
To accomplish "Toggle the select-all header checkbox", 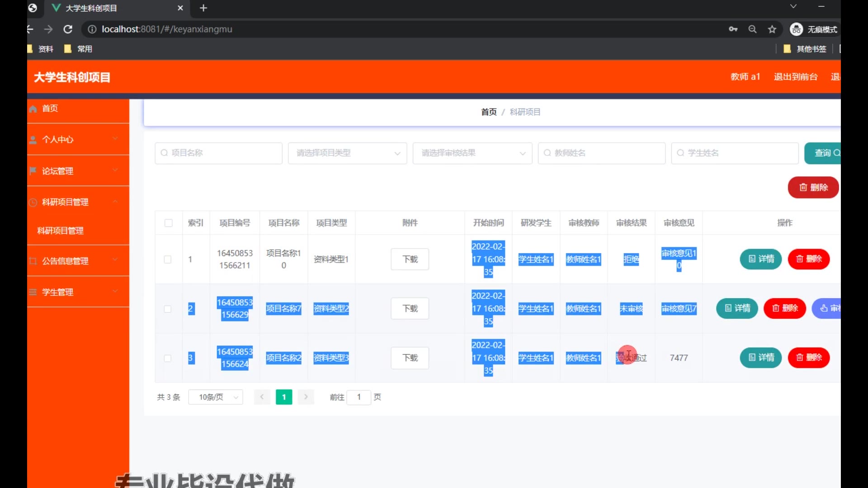I will pyautogui.click(x=169, y=223).
